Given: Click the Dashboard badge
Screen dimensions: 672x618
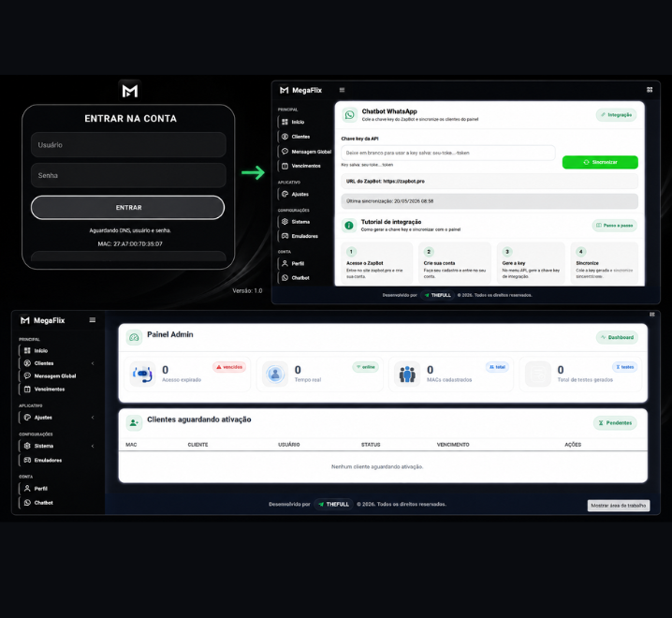Looking at the screenshot, I should click(617, 337).
